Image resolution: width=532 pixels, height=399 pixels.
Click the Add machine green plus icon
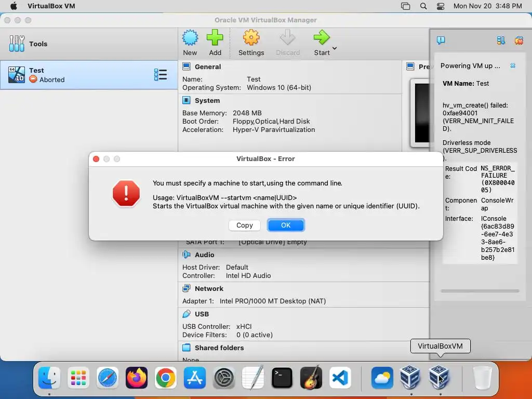click(x=215, y=37)
